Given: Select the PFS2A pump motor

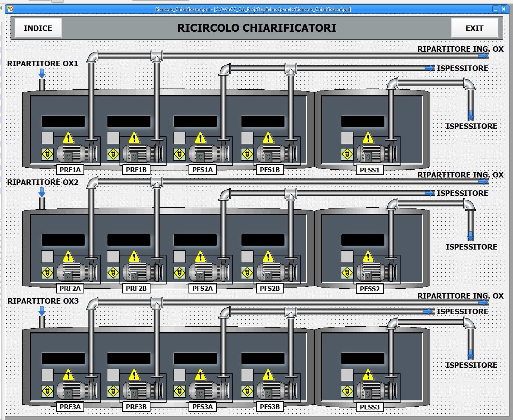Looking at the screenshot, I should tap(209, 272).
